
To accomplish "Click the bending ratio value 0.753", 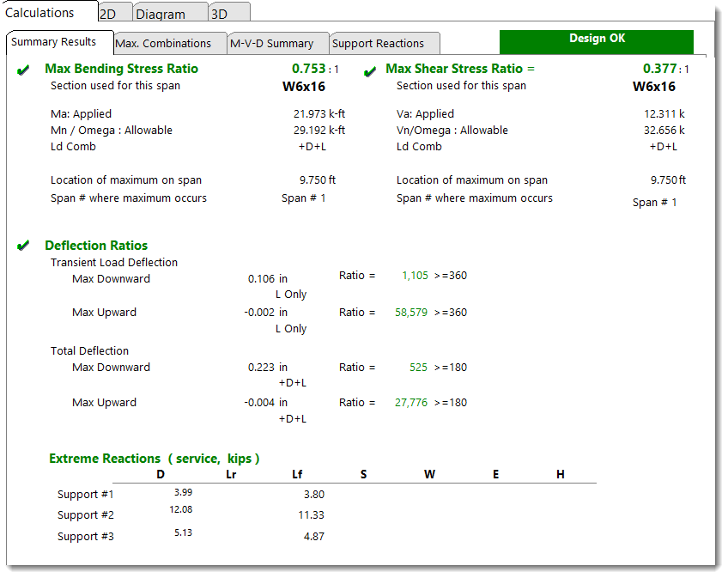I will pyautogui.click(x=309, y=69).
